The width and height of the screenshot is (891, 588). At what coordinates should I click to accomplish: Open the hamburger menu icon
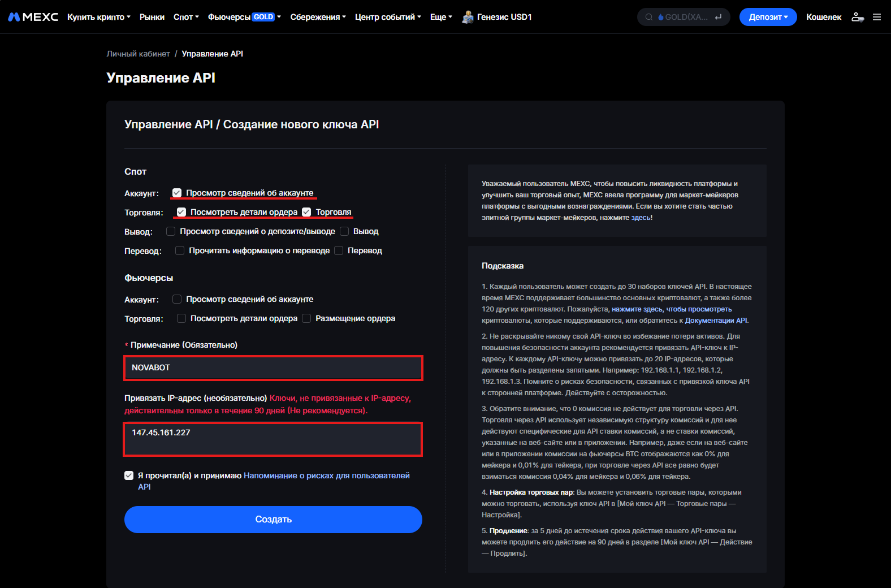pos(877,17)
